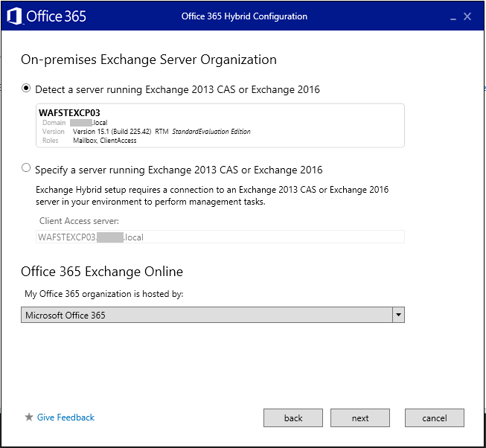Screen dimensions: 486x448
Task: Click the Office 365 Hybrid Configuration title
Action: [244, 16]
